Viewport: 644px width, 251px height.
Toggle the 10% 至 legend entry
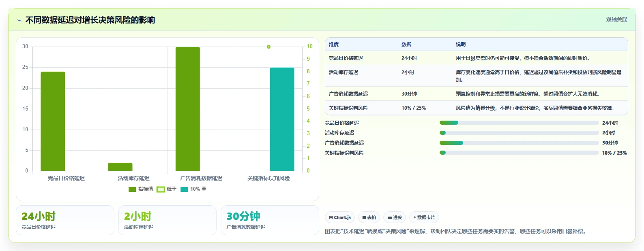[193, 189]
